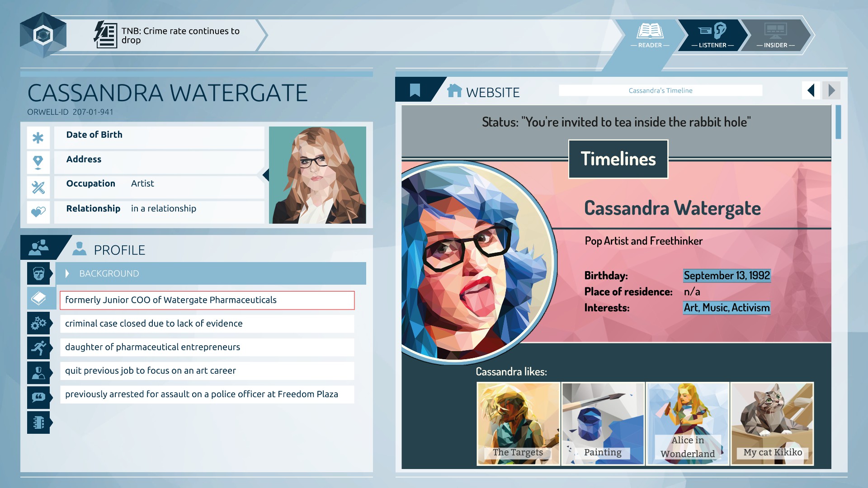Select 'daughter of pharmaceutical entrepreneurs' entry

pyautogui.click(x=207, y=347)
